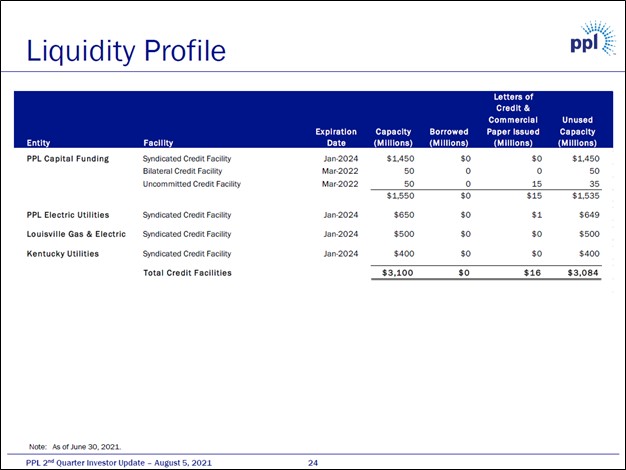Select the PPL Capital Funding entity label
The height and width of the screenshot is (470, 626).
click(68, 159)
